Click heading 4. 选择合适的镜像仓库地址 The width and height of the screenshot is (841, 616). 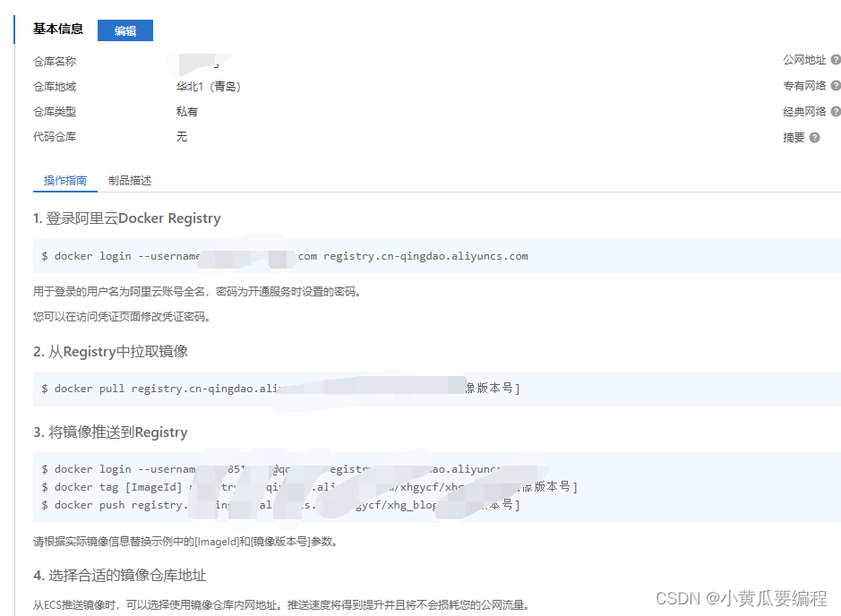point(120,575)
